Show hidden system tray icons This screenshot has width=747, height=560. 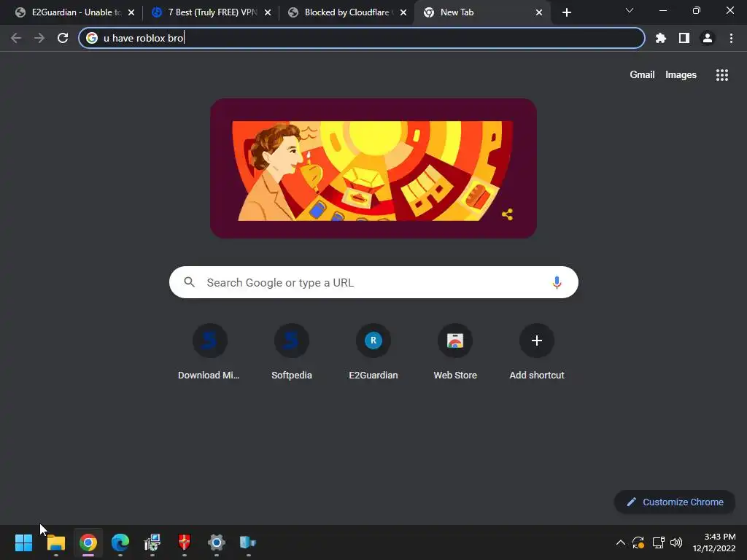click(x=620, y=542)
